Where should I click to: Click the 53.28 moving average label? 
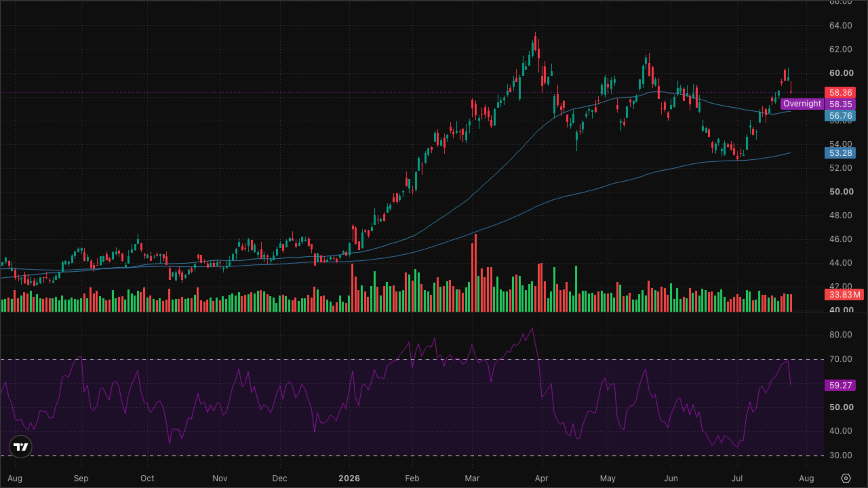tap(840, 153)
